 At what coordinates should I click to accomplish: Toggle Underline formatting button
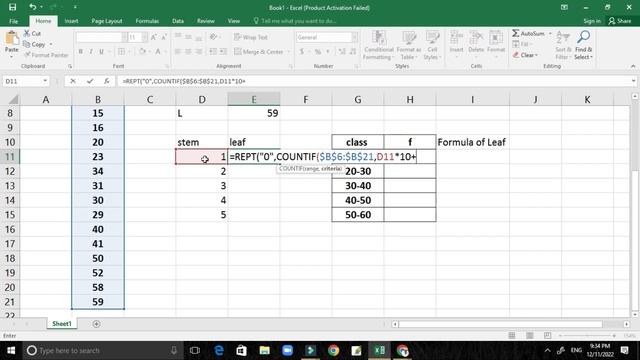(x=101, y=51)
